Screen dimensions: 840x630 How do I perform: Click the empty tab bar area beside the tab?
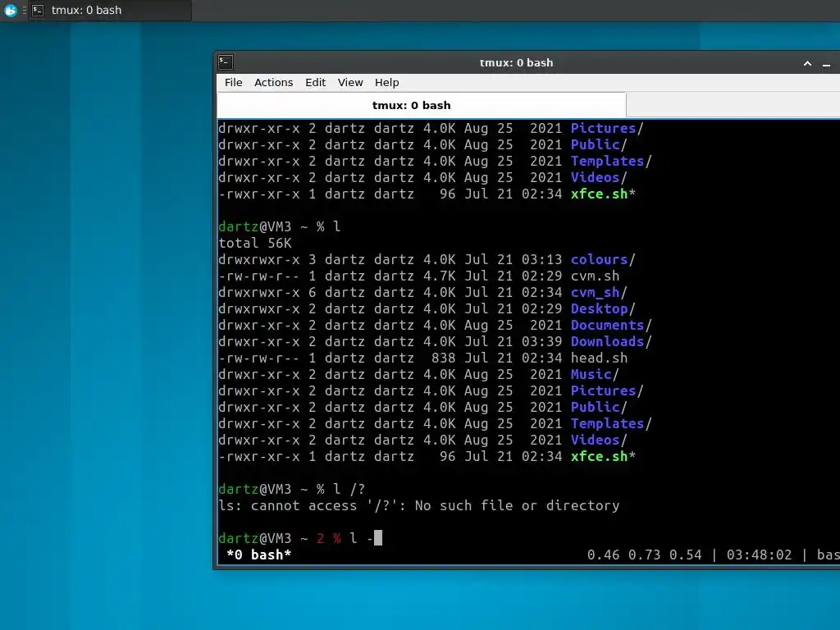tap(733, 105)
